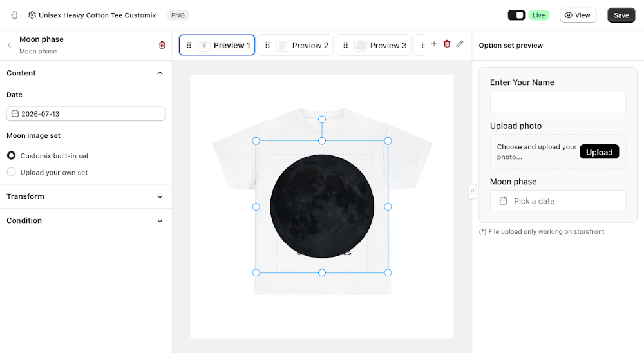This screenshot has height=353, width=644.
Task: Open product settings gear icon
Action: pyautogui.click(x=32, y=15)
